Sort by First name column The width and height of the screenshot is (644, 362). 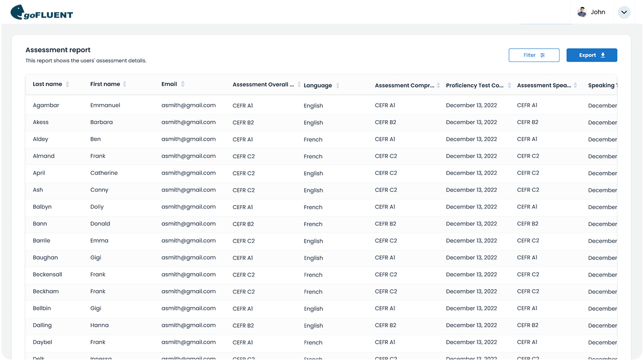[x=125, y=84]
